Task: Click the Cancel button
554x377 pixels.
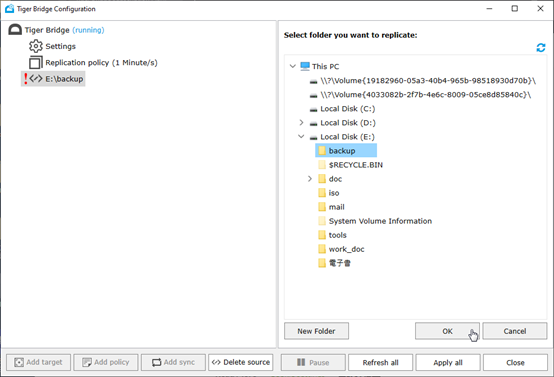Action: coord(515,331)
